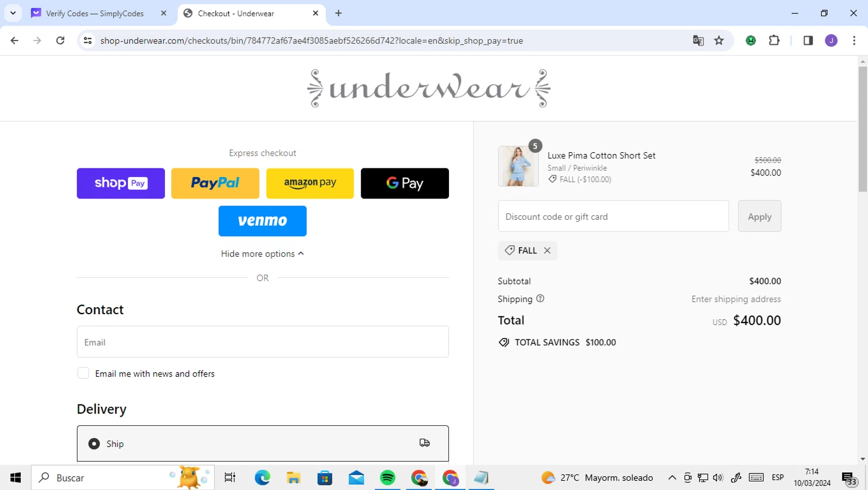Click the crossed-out $500.00 price
868x490 pixels.
click(768, 160)
